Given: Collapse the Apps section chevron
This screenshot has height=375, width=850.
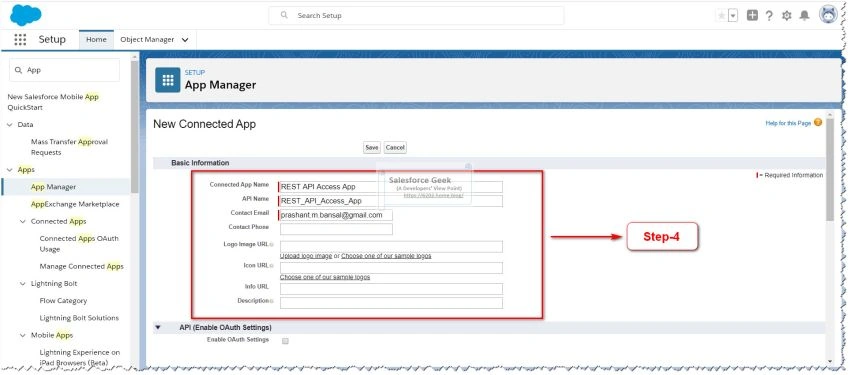Looking at the screenshot, I should coord(9,170).
